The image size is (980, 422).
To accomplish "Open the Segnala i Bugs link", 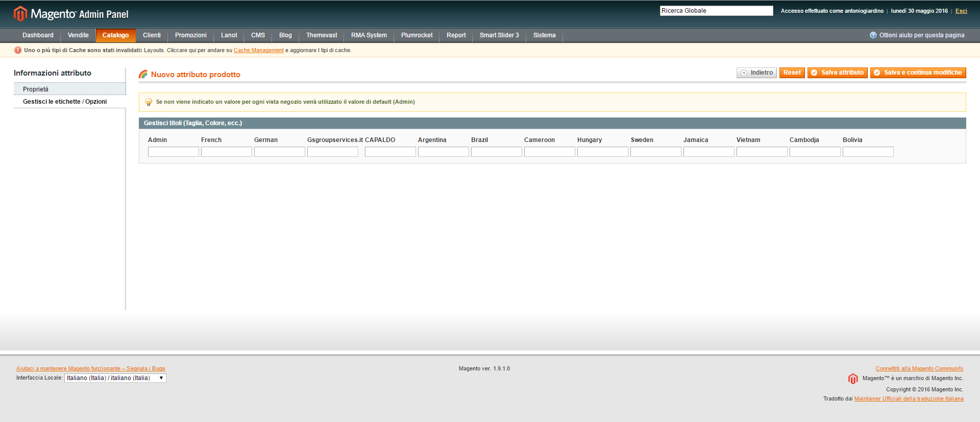I will [x=90, y=368].
